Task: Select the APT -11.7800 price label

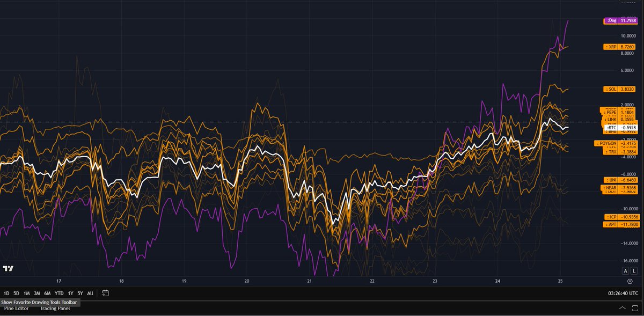Action: click(x=622, y=224)
